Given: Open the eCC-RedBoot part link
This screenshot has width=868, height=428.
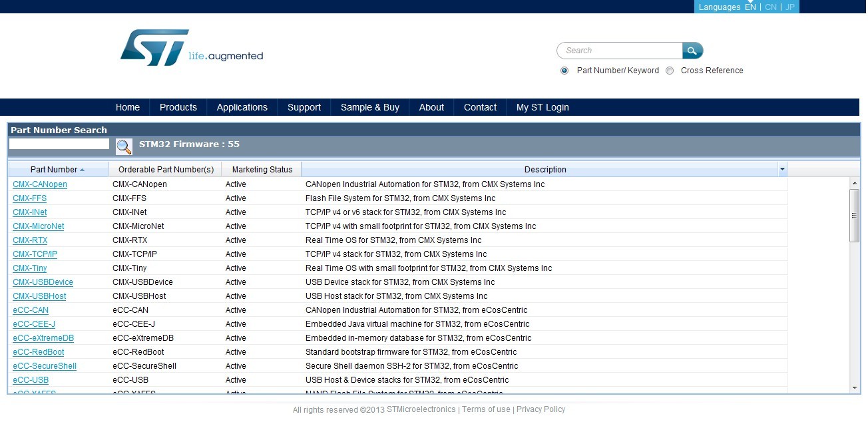Looking at the screenshot, I should pos(39,352).
